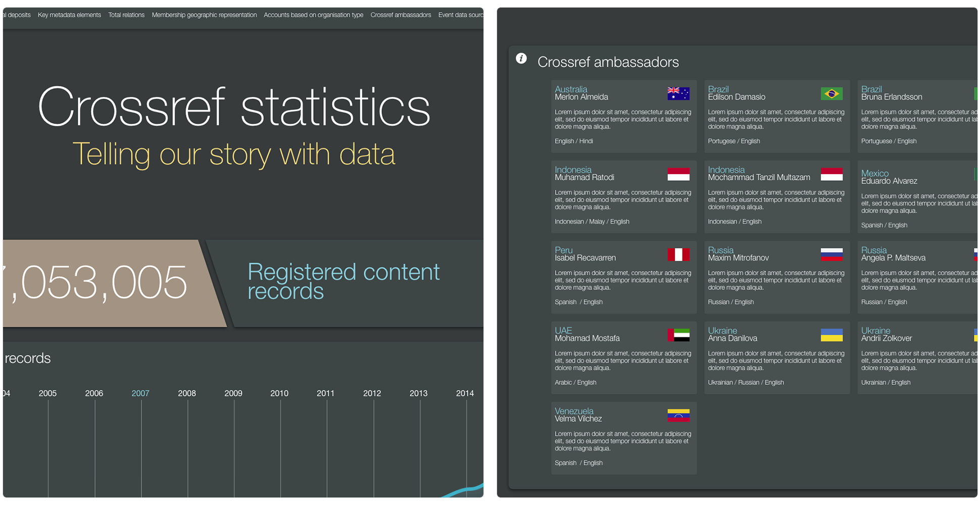
Task: Click the Venezuela flag icon
Action: click(x=678, y=416)
